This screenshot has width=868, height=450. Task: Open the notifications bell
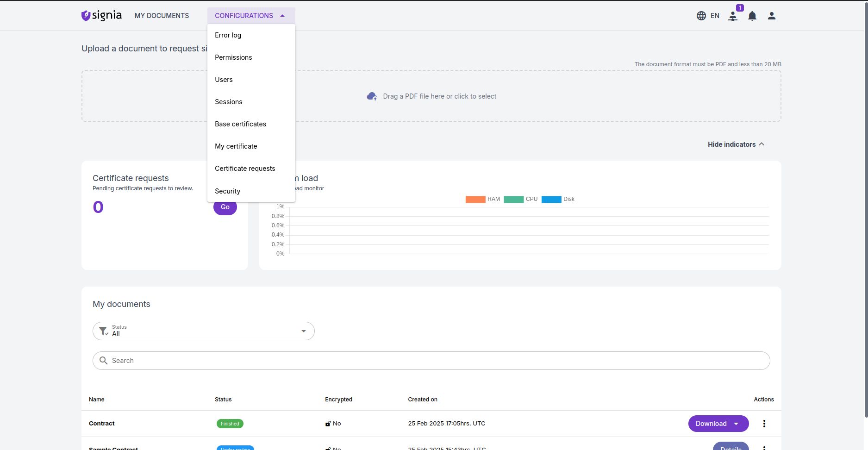752,16
